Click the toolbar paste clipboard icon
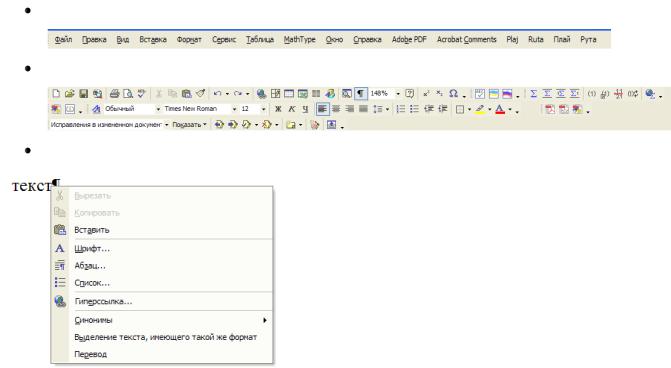 tap(186, 93)
